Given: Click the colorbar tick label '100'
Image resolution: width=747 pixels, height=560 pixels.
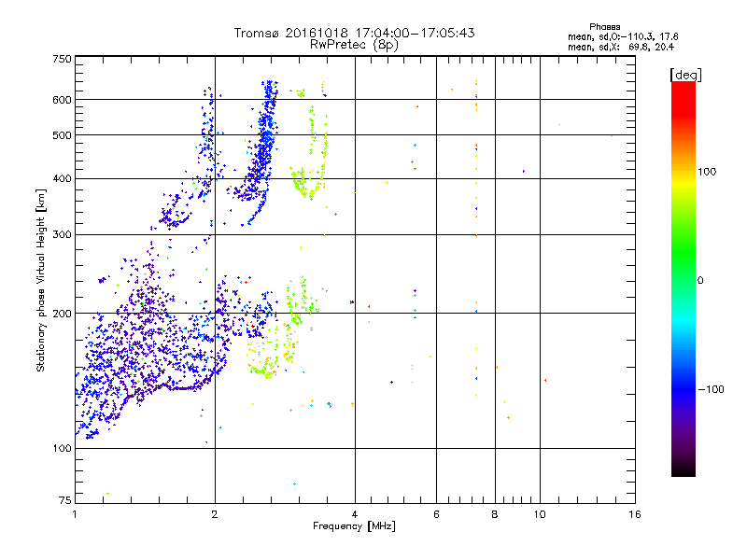Looking at the screenshot, I should click(x=707, y=172).
